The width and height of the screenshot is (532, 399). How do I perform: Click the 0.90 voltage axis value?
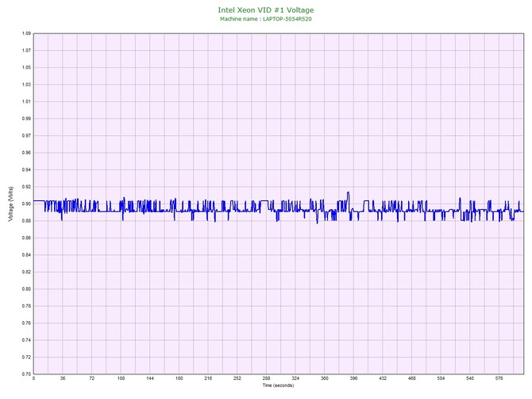pyautogui.click(x=26, y=203)
